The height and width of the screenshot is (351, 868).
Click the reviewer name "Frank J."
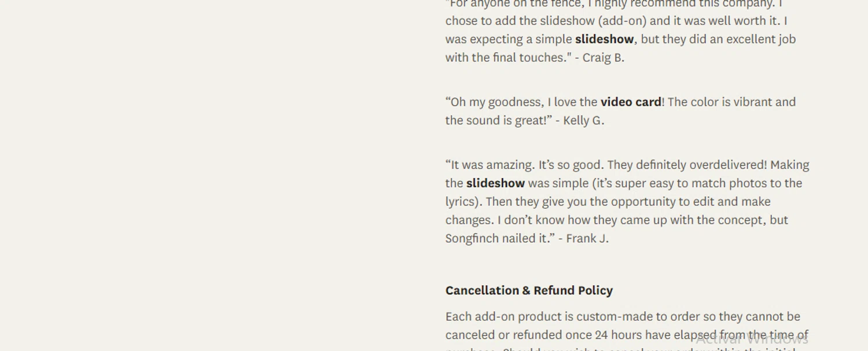coord(587,238)
